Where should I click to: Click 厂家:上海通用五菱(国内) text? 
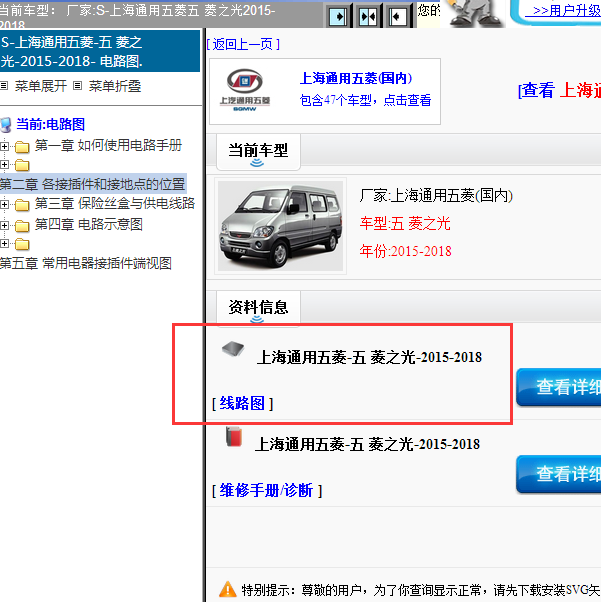[x=436, y=196]
